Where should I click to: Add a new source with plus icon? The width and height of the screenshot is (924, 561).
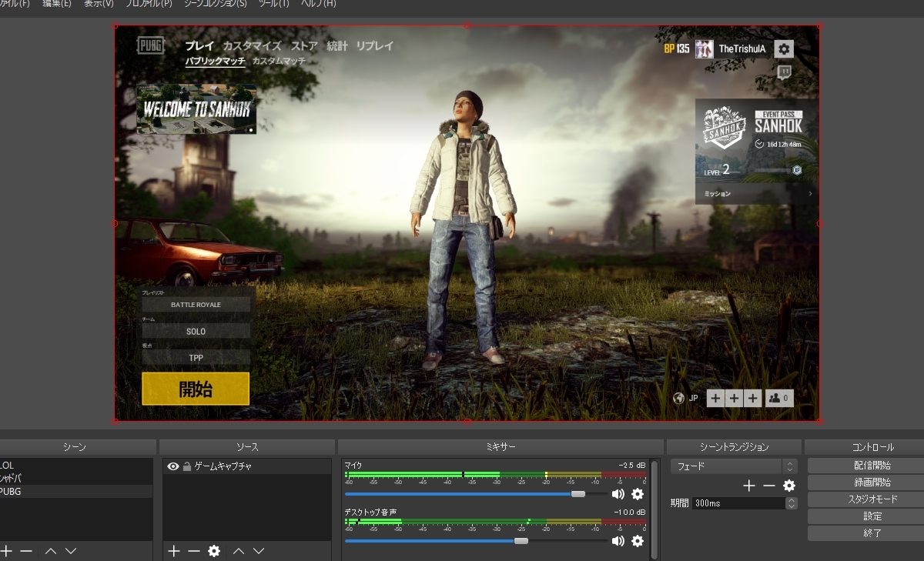point(174,550)
